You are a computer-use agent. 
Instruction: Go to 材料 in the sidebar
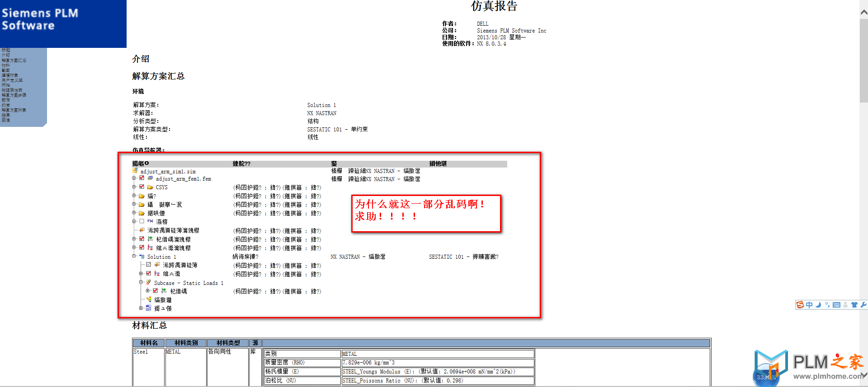pos(5,65)
